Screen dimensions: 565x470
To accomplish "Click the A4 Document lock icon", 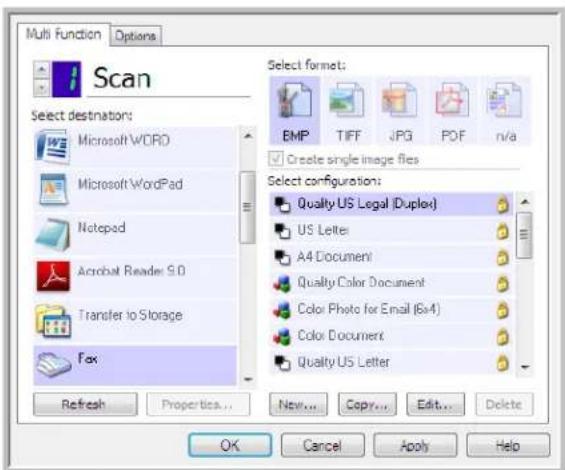I will pos(502,257).
